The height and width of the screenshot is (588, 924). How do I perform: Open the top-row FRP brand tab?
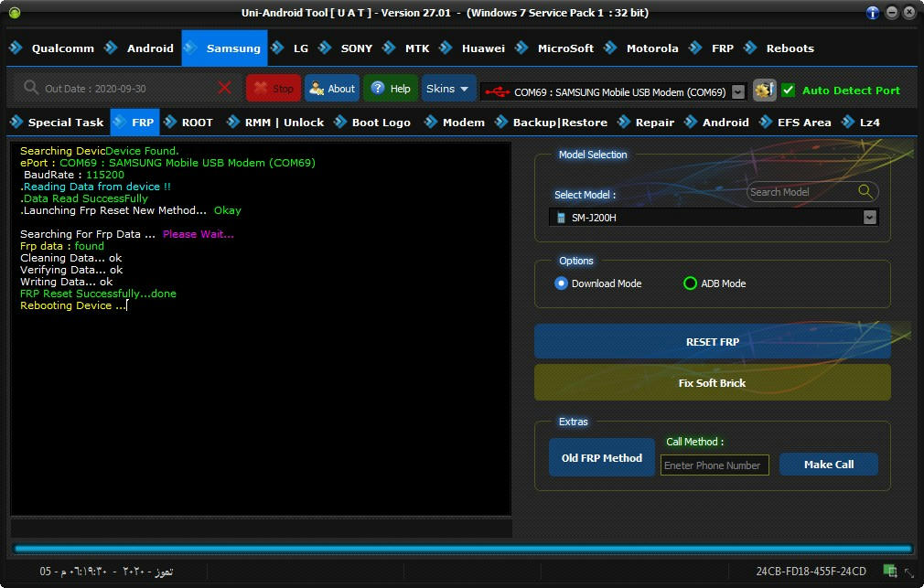[713, 48]
